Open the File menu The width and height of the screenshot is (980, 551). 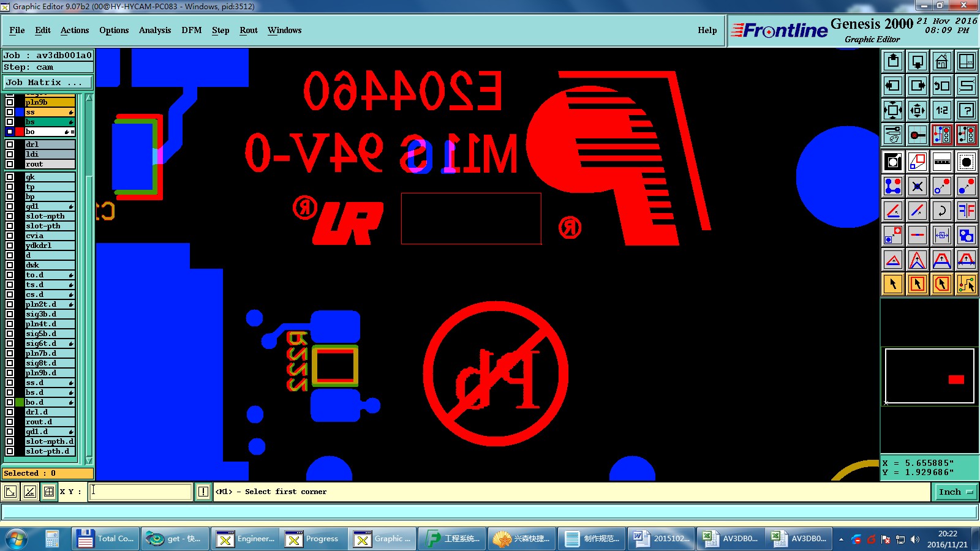pyautogui.click(x=17, y=30)
